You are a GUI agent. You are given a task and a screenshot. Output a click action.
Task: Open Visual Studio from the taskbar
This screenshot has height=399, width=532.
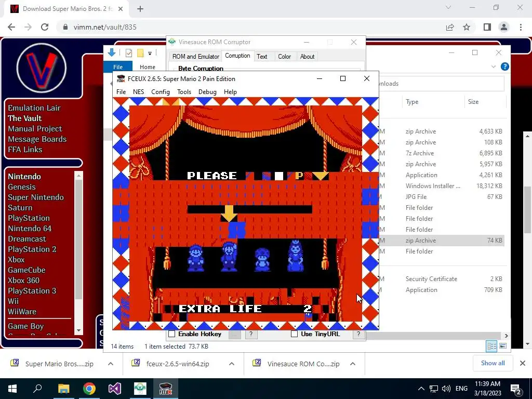(x=115, y=389)
